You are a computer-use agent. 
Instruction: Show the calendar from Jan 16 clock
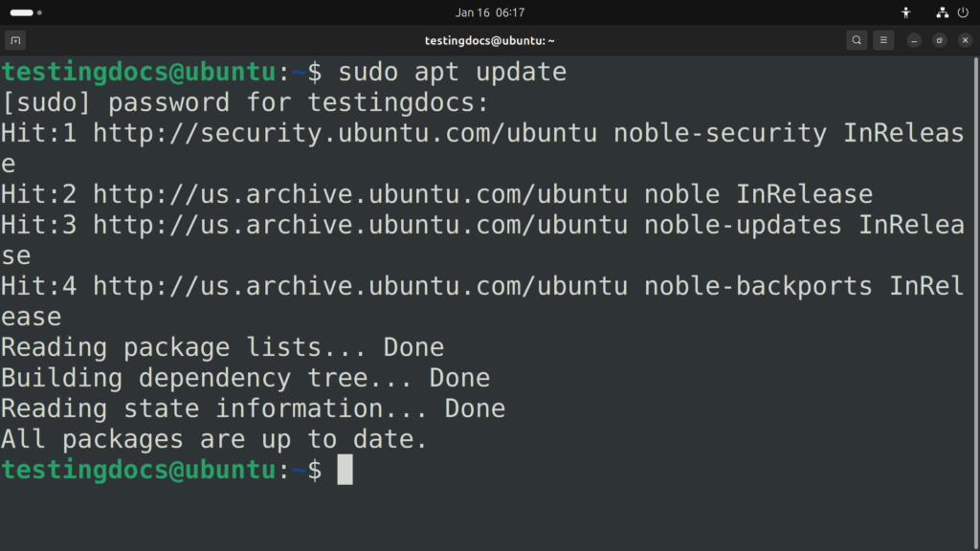pyautogui.click(x=489, y=12)
